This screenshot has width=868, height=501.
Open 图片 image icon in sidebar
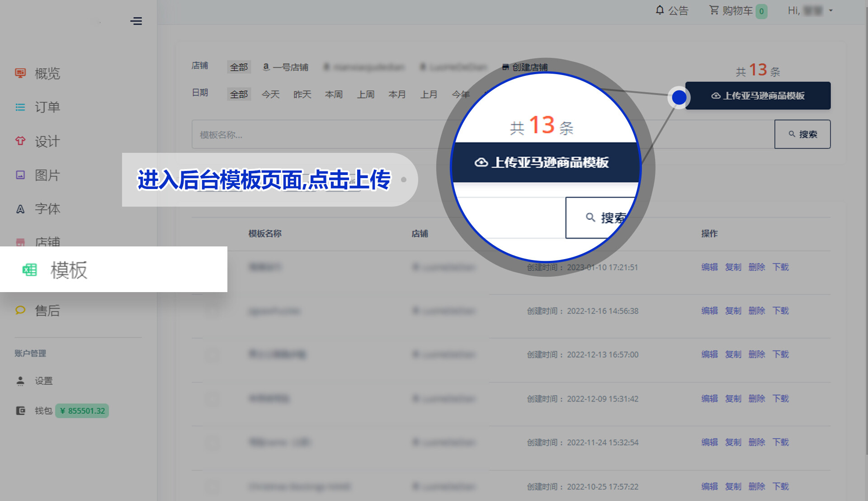pyautogui.click(x=20, y=175)
